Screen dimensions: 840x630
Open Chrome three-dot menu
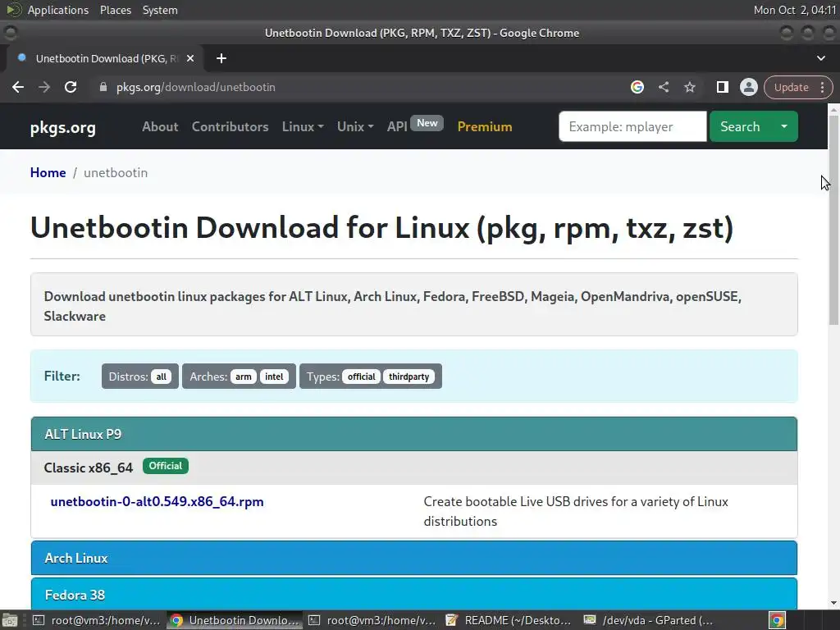coord(822,87)
